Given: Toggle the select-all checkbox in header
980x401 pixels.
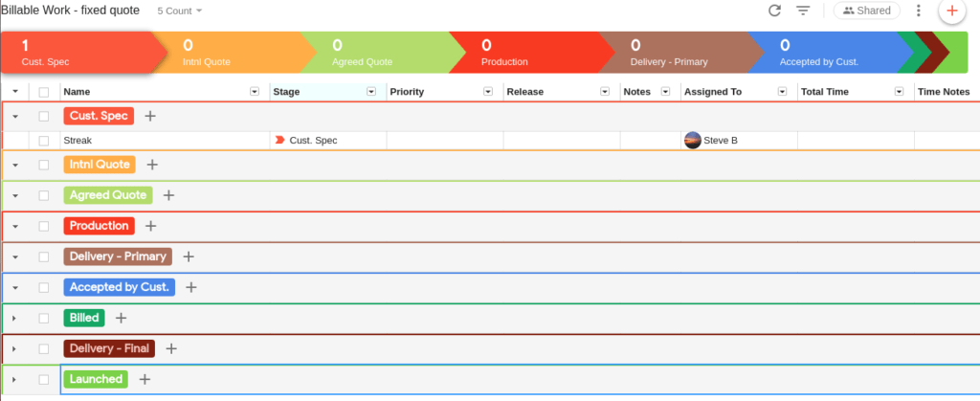Looking at the screenshot, I should [44, 92].
